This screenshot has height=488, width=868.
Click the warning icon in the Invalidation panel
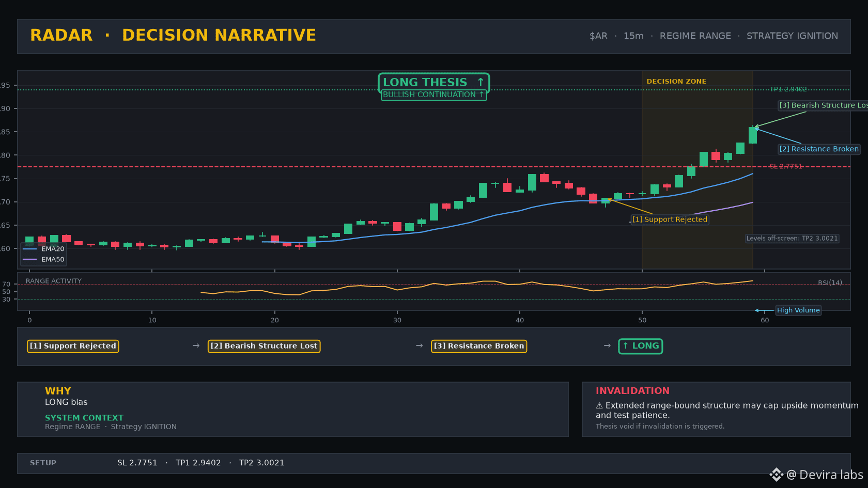point(599,406)
